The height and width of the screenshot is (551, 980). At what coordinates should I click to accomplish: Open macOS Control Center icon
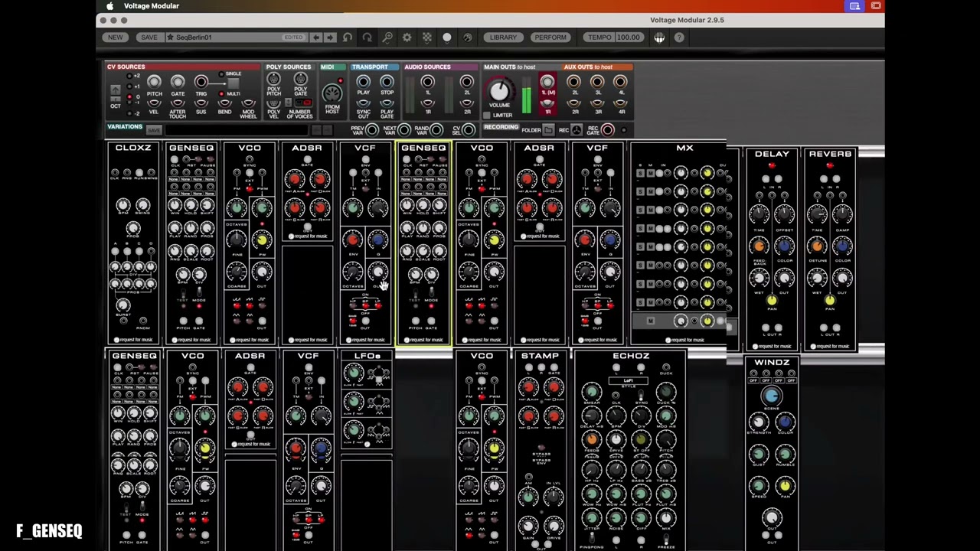876,6
